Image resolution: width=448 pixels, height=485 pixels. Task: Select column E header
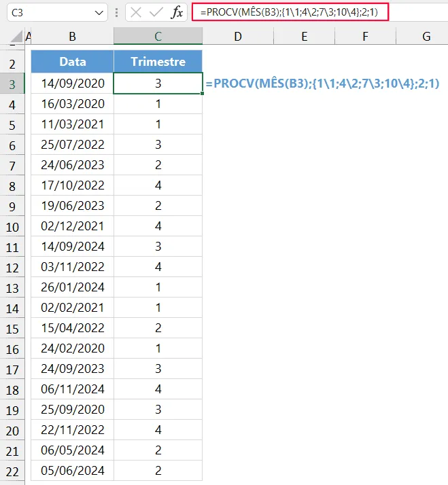(305, 36)
